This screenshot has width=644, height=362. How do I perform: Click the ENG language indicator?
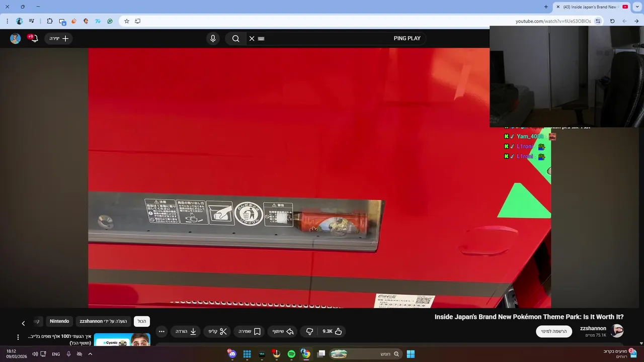point(56,354)
